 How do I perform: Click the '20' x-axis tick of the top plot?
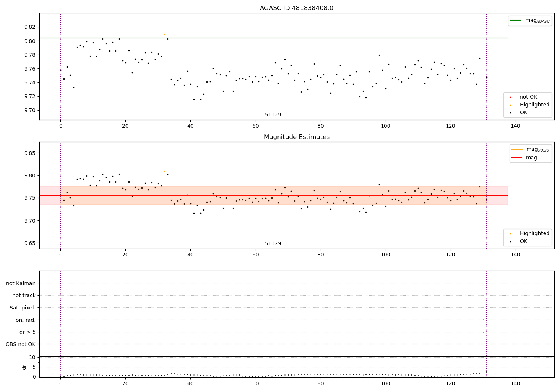point(125,126)
